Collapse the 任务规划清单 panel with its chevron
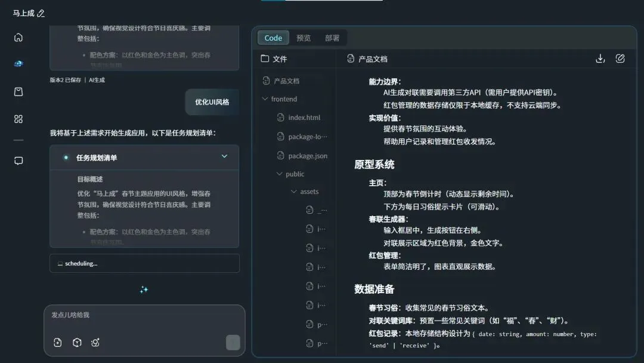Viewport: 644px width, 363px height. 224,156
